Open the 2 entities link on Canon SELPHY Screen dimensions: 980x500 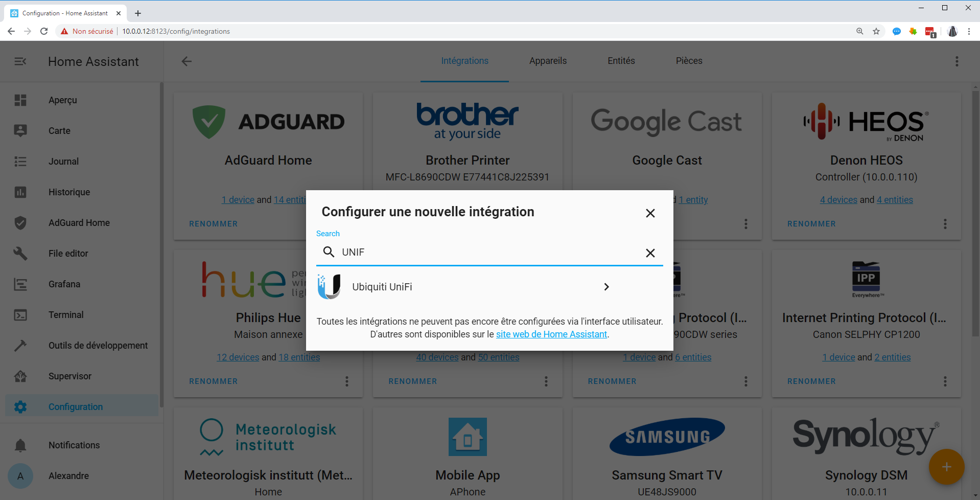pos(892,357)
